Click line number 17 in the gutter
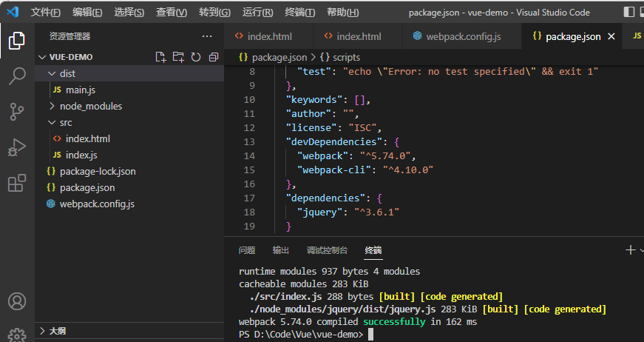Image resolution: width=644 pixels, height=342 pixels. [x=249, y=198]
